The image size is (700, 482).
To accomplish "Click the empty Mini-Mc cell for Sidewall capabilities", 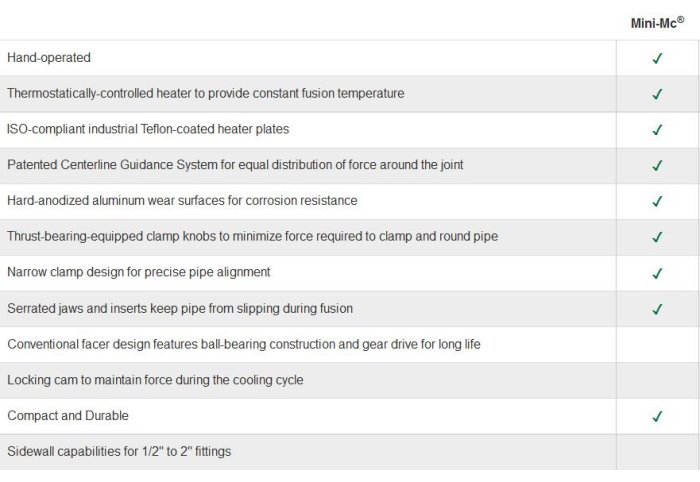I will 657,452.
